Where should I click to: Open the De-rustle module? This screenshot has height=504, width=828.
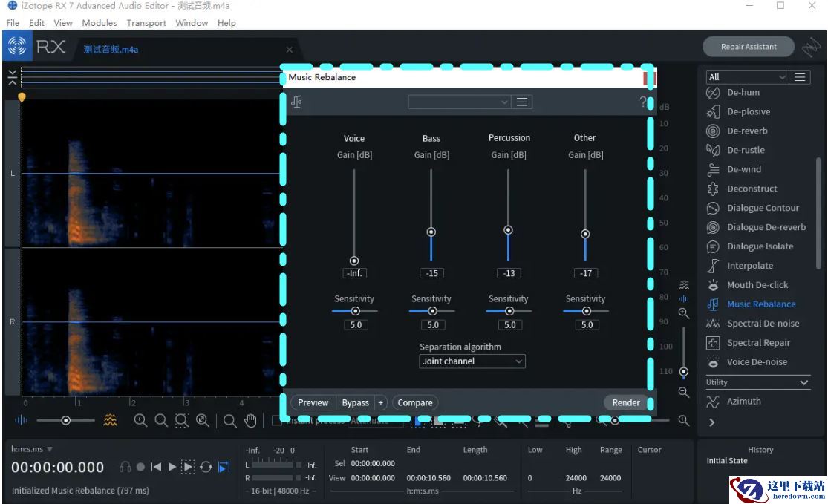point(745,150)
